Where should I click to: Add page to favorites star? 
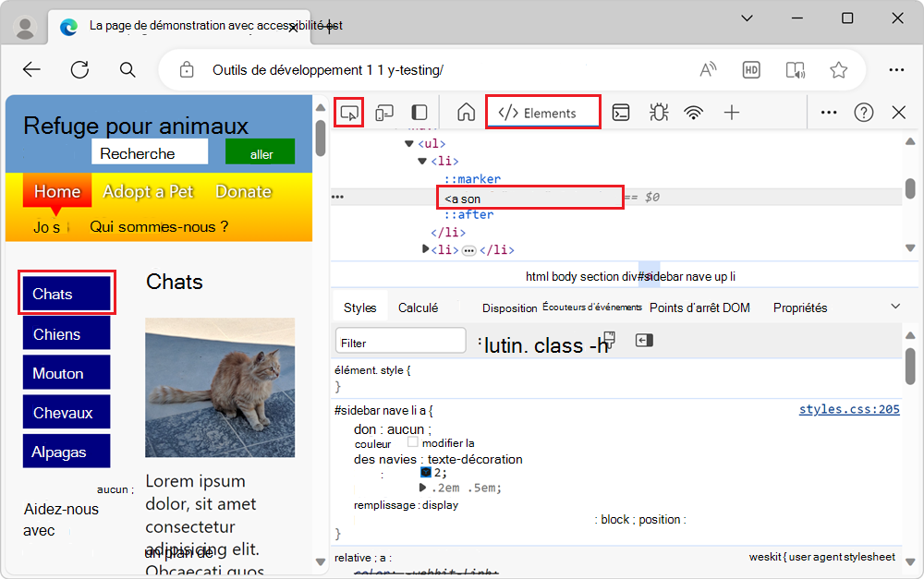[x=839, y=69]
